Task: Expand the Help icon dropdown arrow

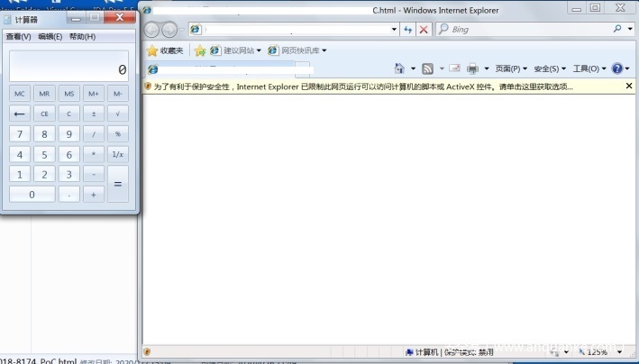Action: 627,68
